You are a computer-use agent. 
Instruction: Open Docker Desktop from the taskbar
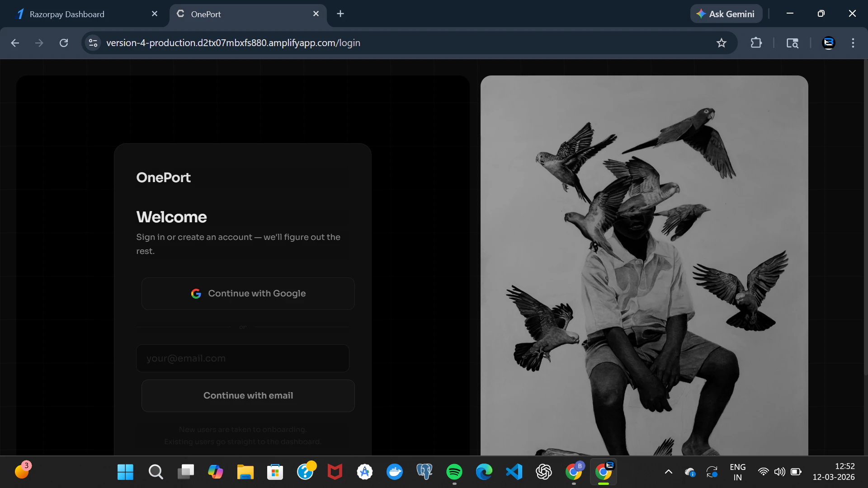(395, 472)
